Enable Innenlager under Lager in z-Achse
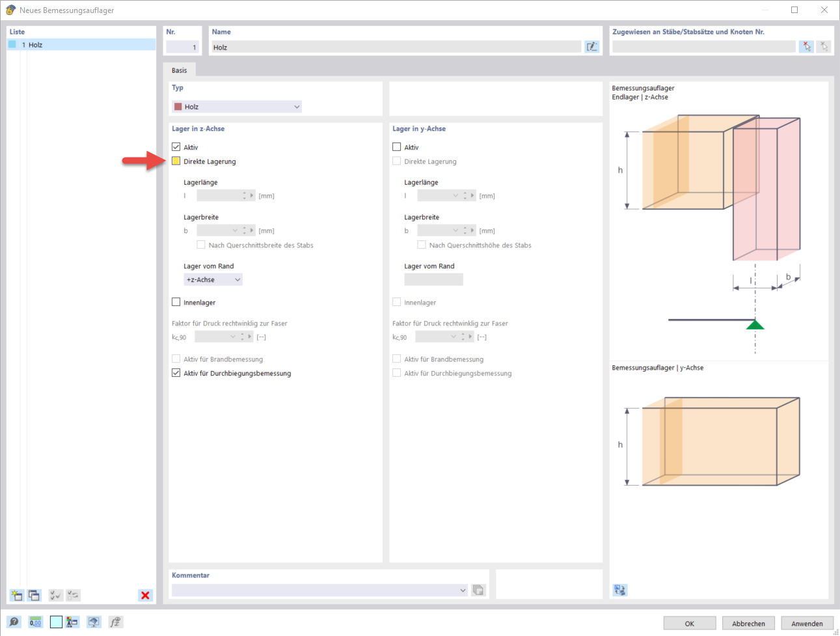 tap(176, 302)
